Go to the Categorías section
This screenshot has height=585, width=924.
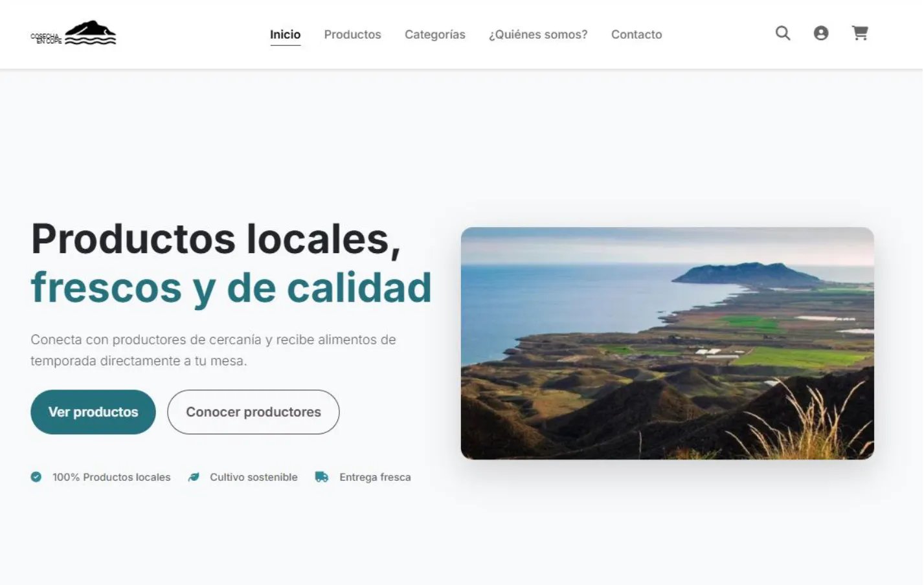[x=435, y=34]
